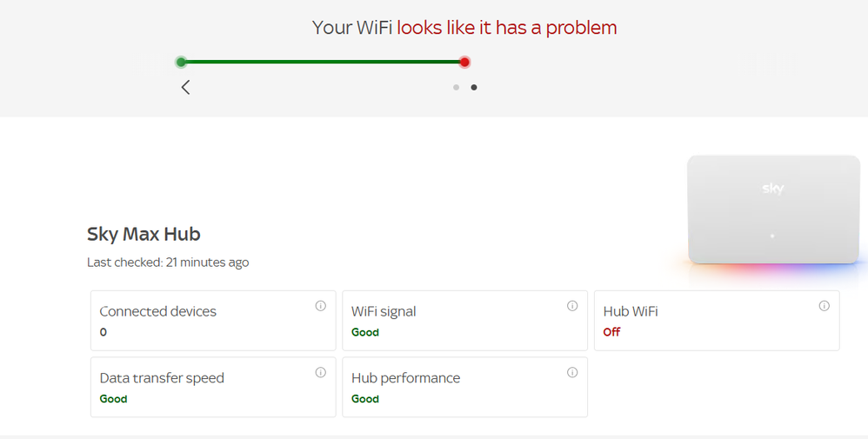Open the Data transfer speed card
Image resolution: width=868 pixels, height=439 pixels.
213,387
